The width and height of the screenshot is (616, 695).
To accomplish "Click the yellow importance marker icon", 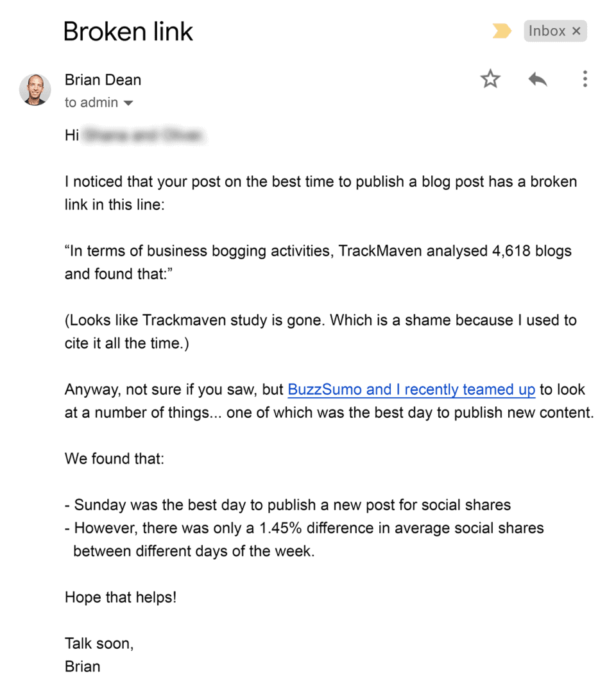I will coord(501,30).
